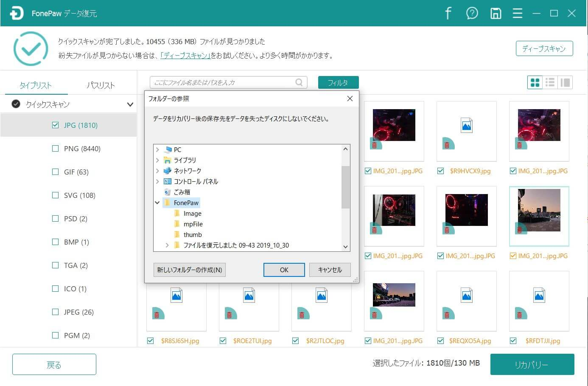Image resolution: width=588 pixels, height=386 pixels.
Task: Click the $R8SJ6SH.jpg image placeholder icon
Action: click(x=176, y=295)
